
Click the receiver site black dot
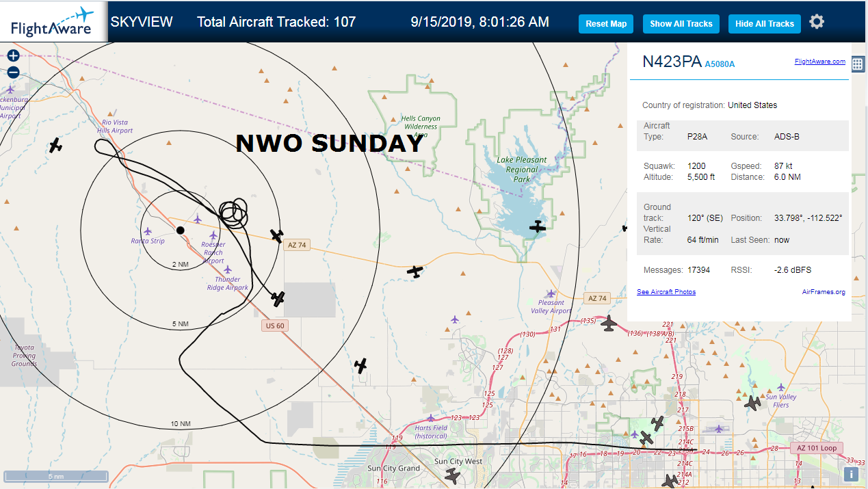click(x=180, y=230)
